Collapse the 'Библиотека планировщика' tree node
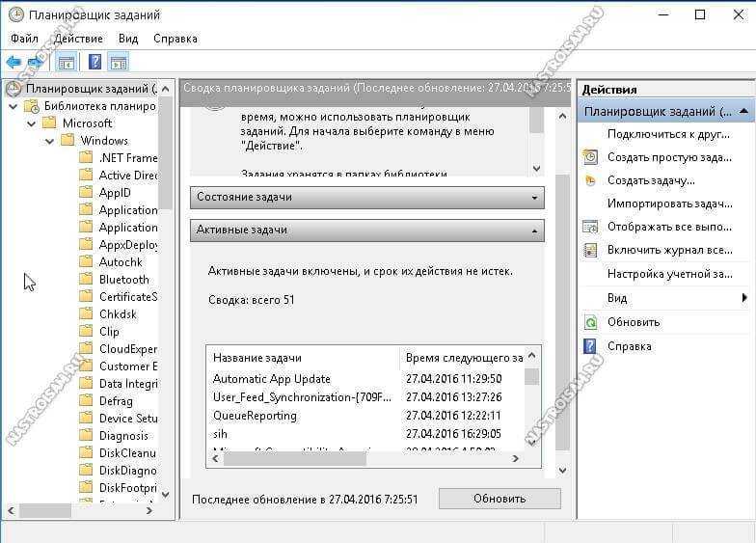756x543 pixels. (13, 106)
